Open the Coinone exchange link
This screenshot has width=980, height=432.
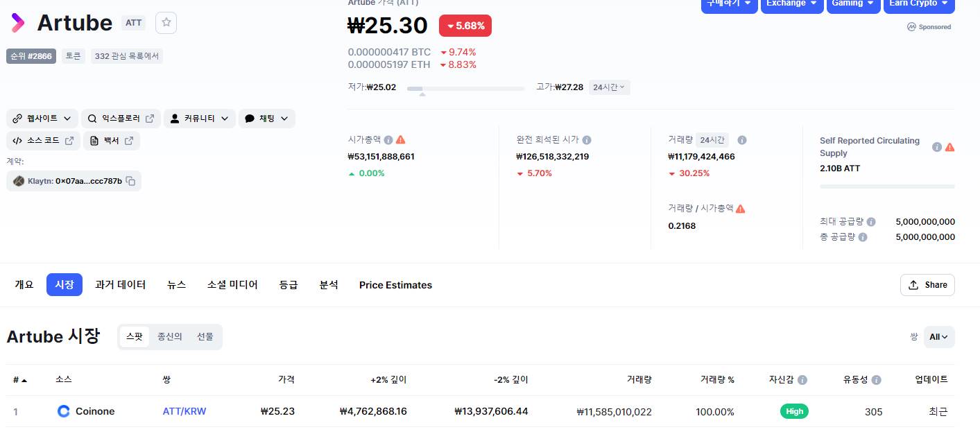pos(95,411)
